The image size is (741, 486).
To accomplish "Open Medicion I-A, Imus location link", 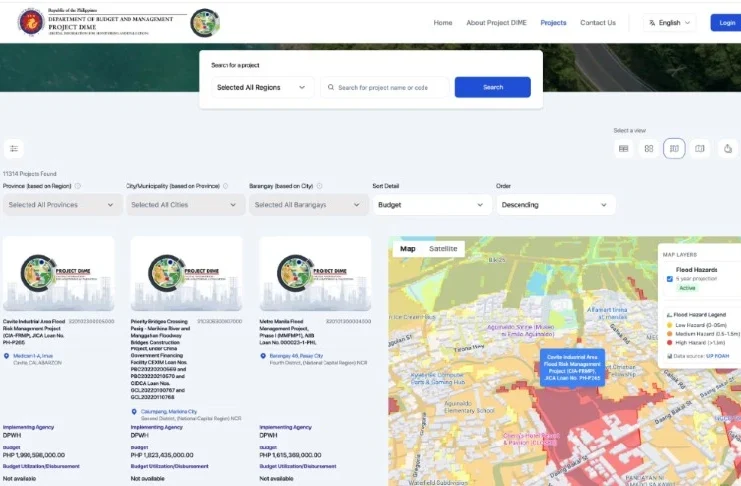I will (33, 356).
